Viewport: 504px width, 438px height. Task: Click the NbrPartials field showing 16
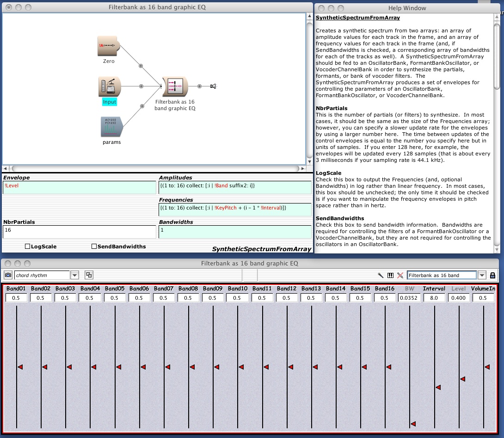click(80, 232)
